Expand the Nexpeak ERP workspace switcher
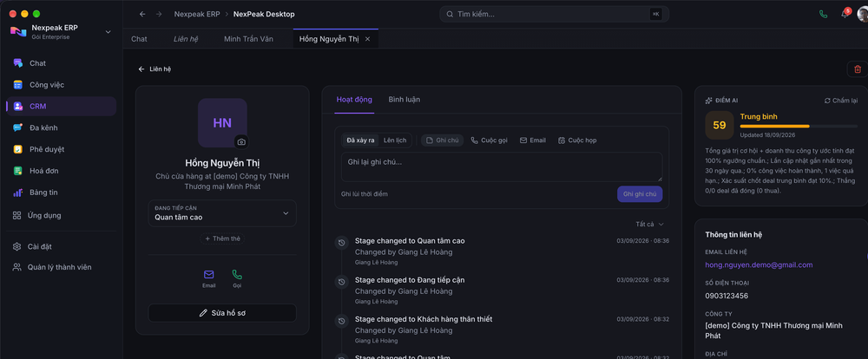 (108, 32)
